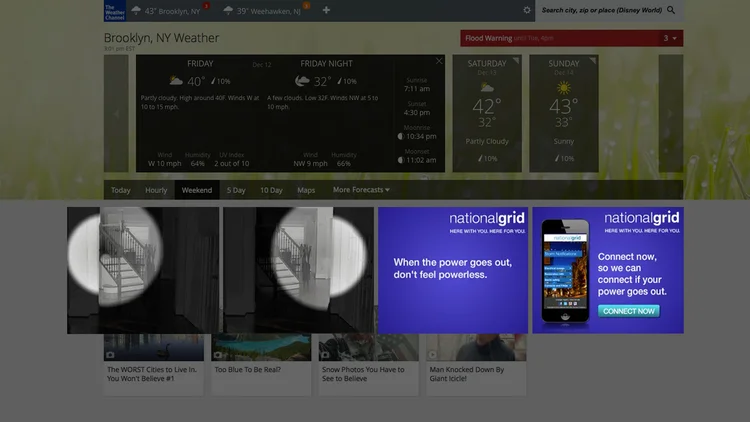Click right staircase video thumbnail
Viewport: 750px width, 422px height.
coord(298,270)
